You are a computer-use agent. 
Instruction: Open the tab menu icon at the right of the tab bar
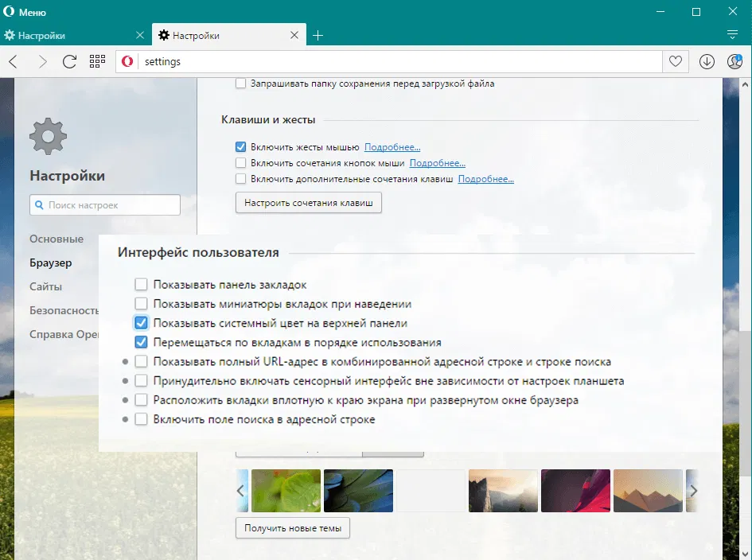click(732, 34)
